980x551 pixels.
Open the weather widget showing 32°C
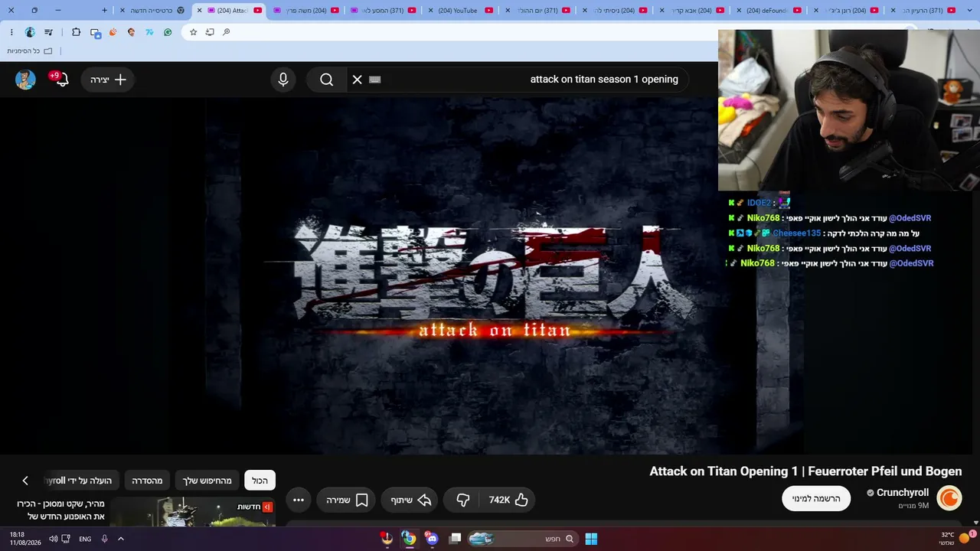pos(955,539)
